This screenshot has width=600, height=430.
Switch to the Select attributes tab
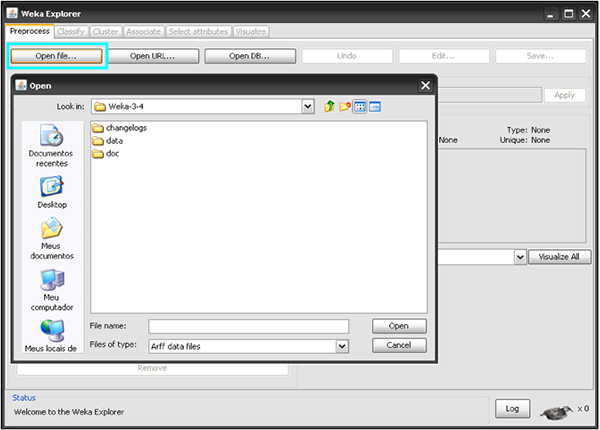coord(198,32)
